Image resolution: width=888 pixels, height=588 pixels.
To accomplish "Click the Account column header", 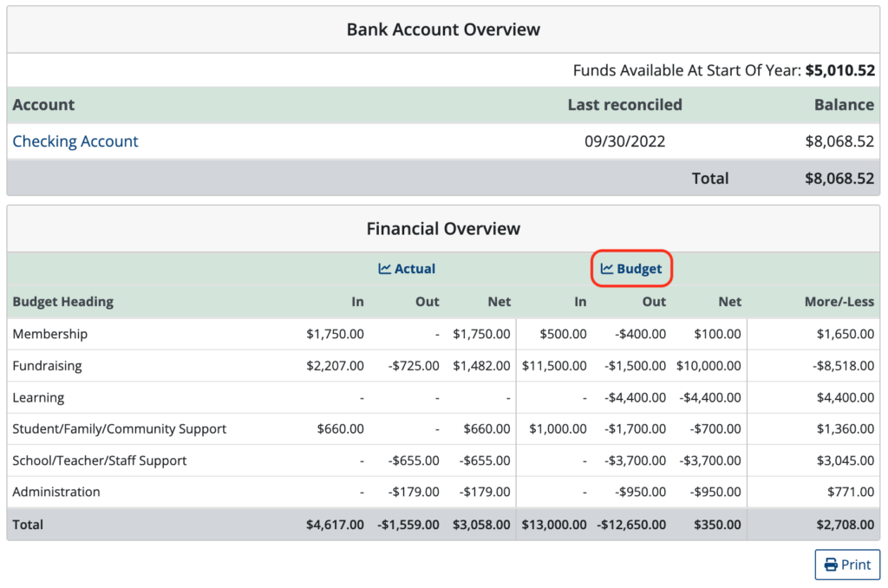I will coord(43,104).
